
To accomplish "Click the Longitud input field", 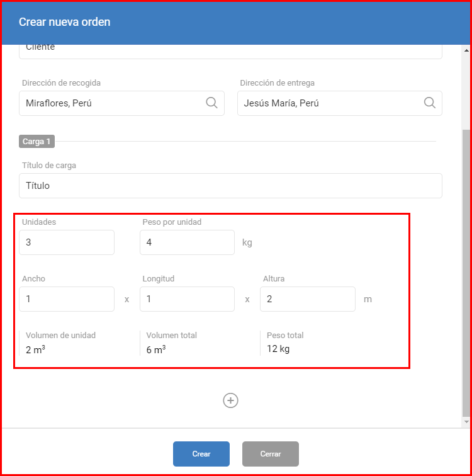I will (x=187, y=299).
